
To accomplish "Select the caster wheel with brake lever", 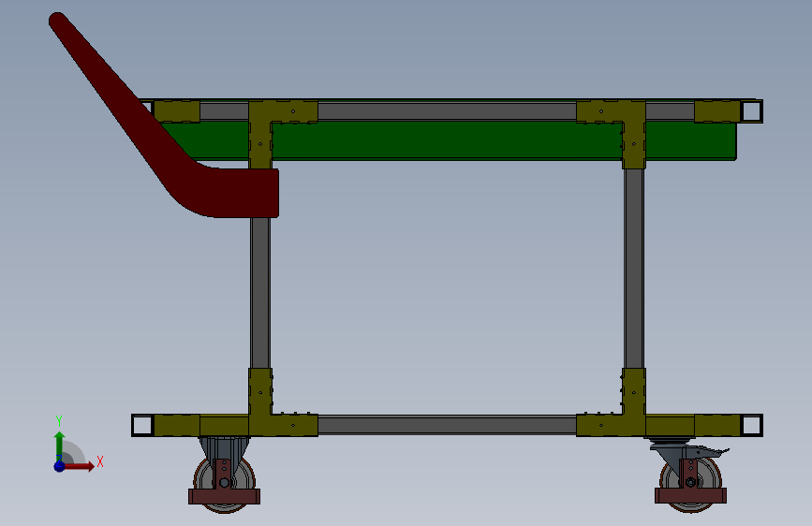I will pyautogui.click(x=690, y=475).
